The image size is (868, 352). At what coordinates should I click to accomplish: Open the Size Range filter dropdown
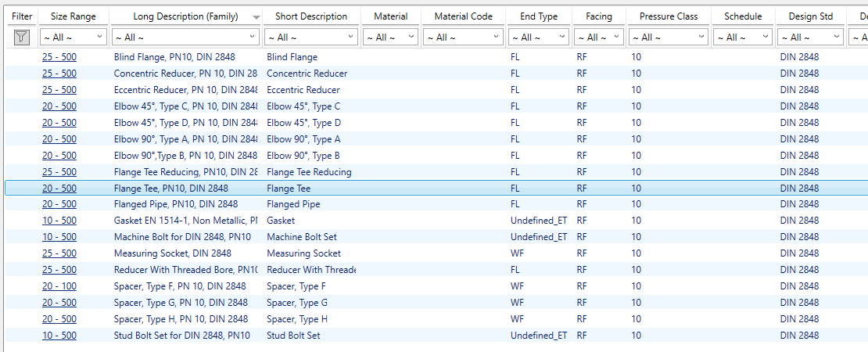100,37
